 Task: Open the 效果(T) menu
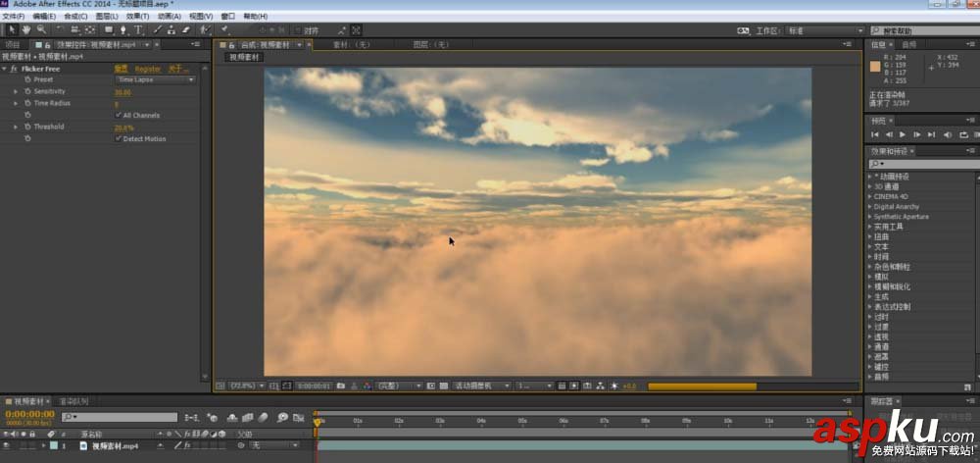click(136, 17)
